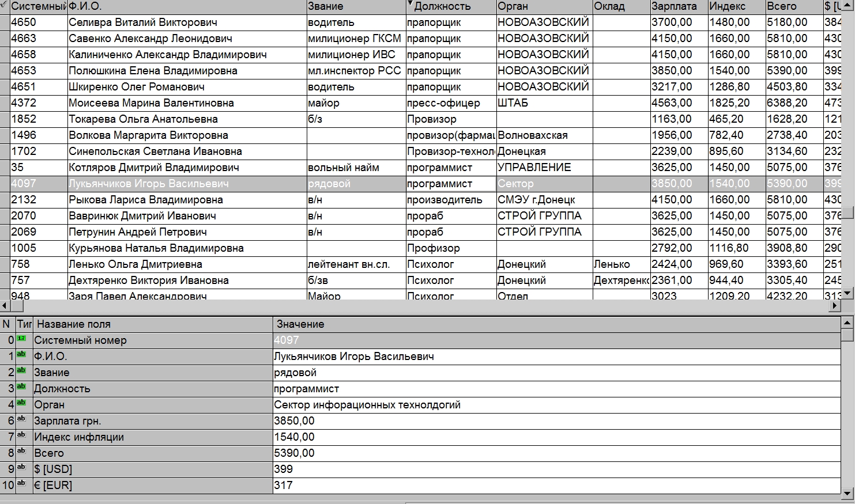Click the type icon beside Орган field row

click(x=21, y=403)
